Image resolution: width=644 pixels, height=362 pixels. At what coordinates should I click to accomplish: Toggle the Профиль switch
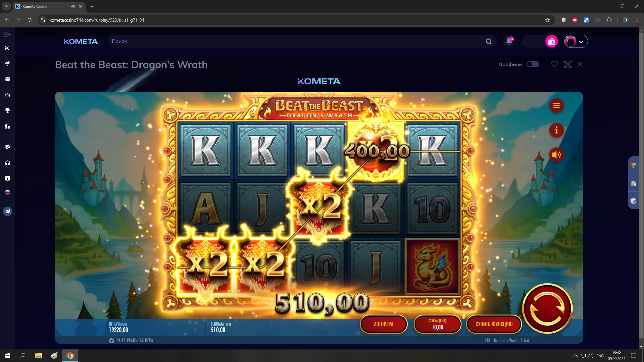pyautogui.click(x=533, y=64)
